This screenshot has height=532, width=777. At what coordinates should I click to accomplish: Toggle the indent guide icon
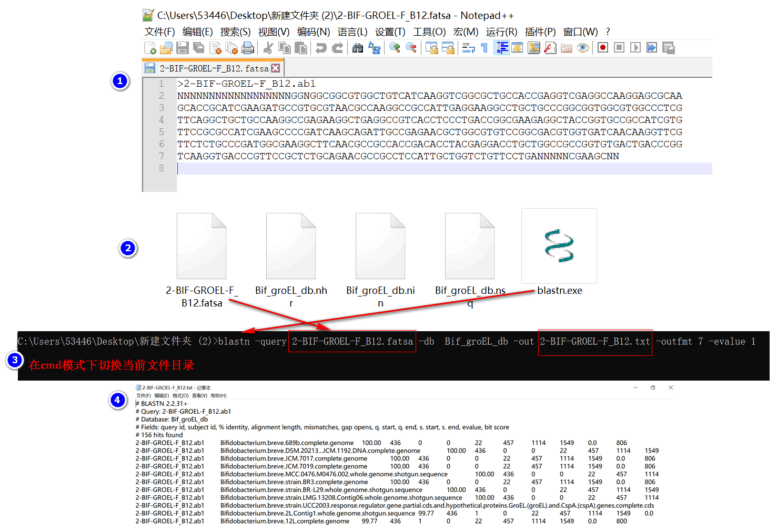tap(502, 48)
